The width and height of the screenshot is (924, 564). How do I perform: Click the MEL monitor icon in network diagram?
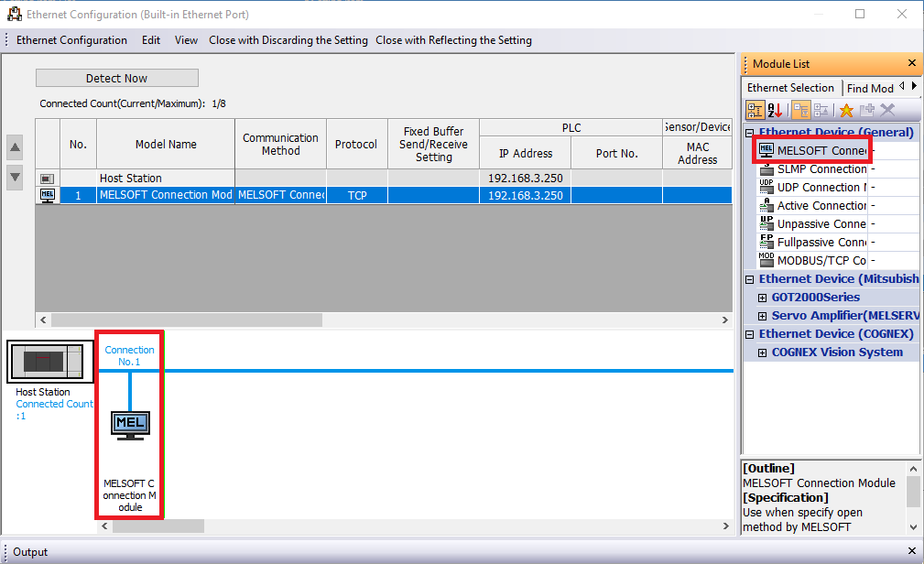(130, 426)
